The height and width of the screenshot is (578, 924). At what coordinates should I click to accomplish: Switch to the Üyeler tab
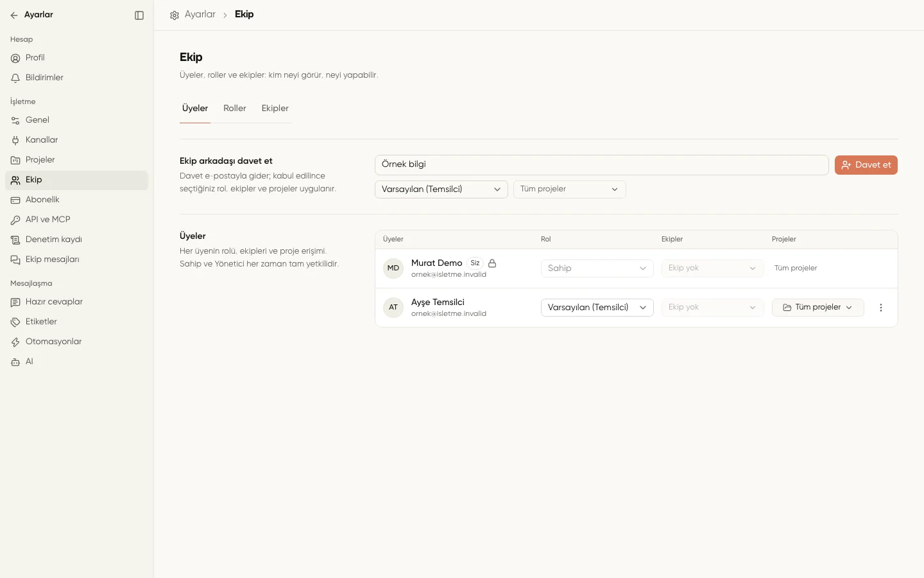[195, 109]
